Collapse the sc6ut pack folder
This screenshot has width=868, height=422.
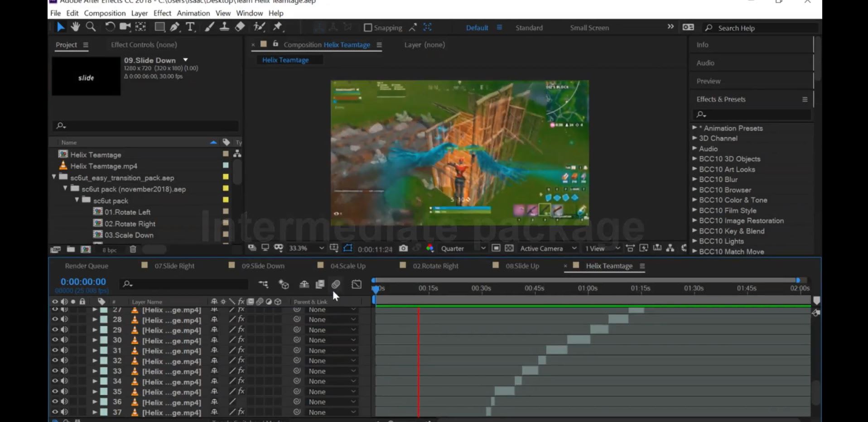pyautogui.click(x=77, y=200)
